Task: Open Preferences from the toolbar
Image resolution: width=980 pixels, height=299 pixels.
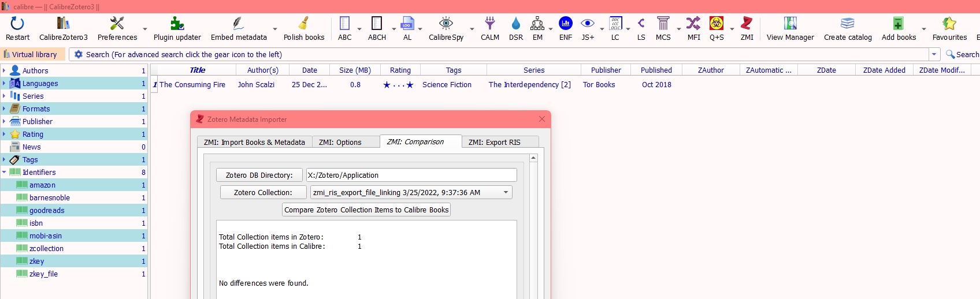Action: 117,24
